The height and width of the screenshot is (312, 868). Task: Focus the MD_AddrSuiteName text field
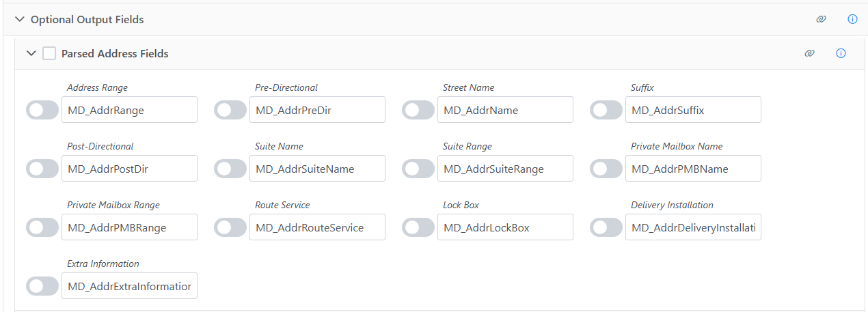pos(317,169)
